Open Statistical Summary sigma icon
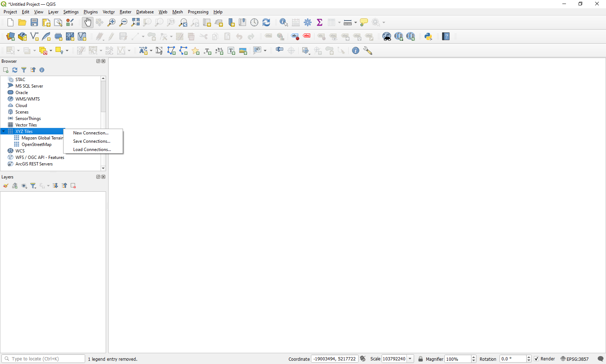 320,22
